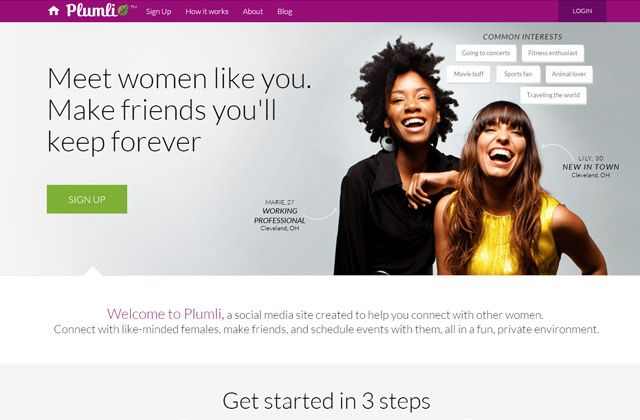Viewport: 640px width, 420px height.
Task: Select the Traveling the world tag
Action: tap(553, 96)
